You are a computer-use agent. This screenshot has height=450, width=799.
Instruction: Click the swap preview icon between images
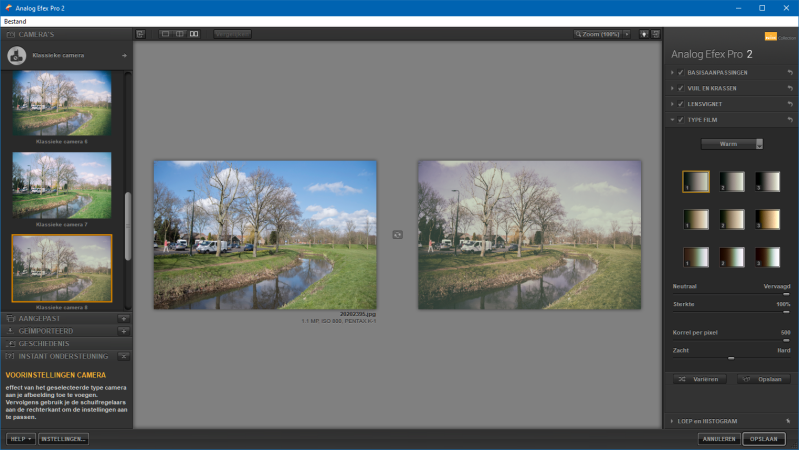pyautogui.click(x=397, y=234)
